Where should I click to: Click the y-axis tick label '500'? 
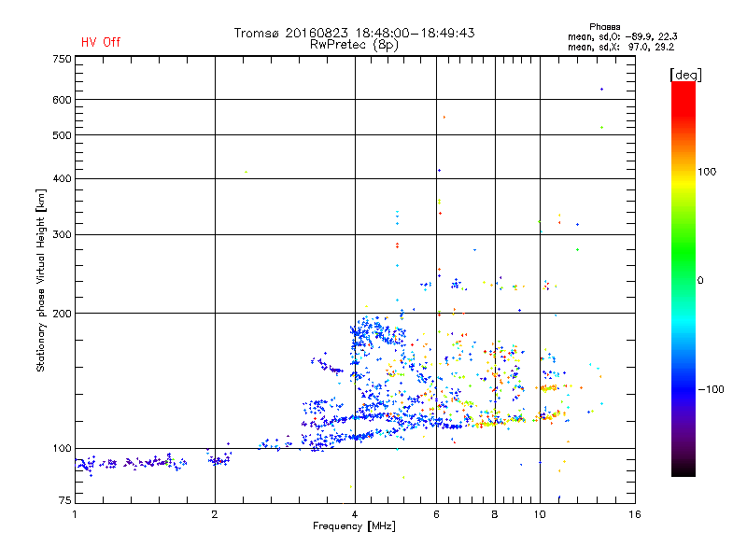click(62, 135)
